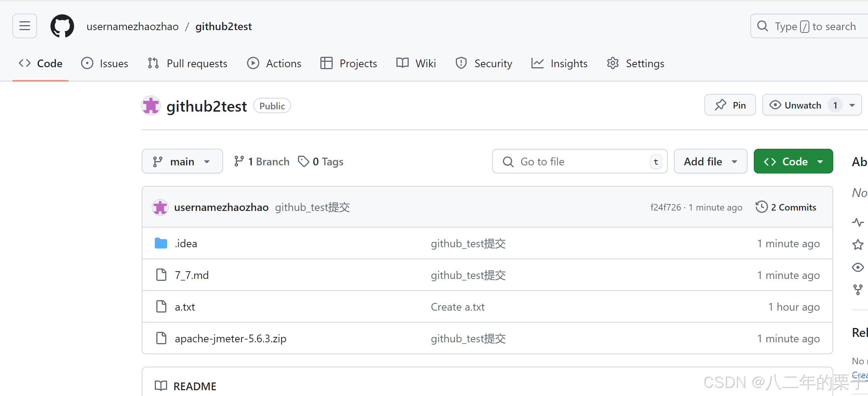Screen dimensions: 868x396
Task: Click the star icon in sidebar
Action: pyautogui.click(x=858, y=245)
